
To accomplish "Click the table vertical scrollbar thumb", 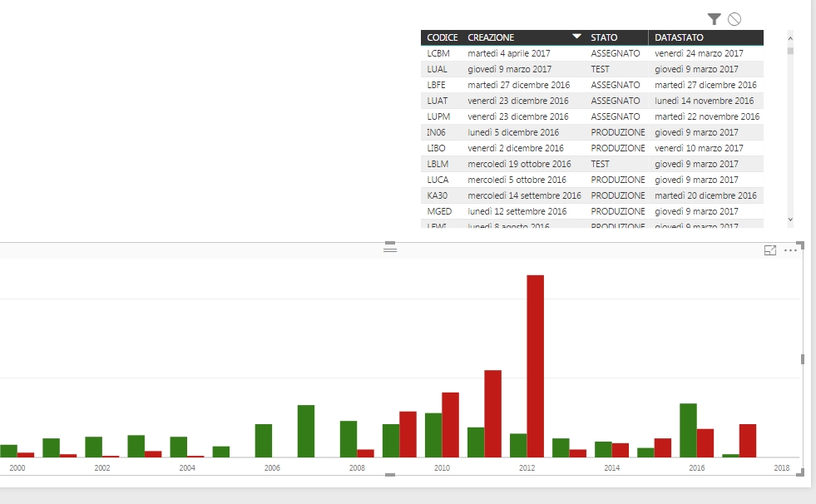I will [790, 51].
